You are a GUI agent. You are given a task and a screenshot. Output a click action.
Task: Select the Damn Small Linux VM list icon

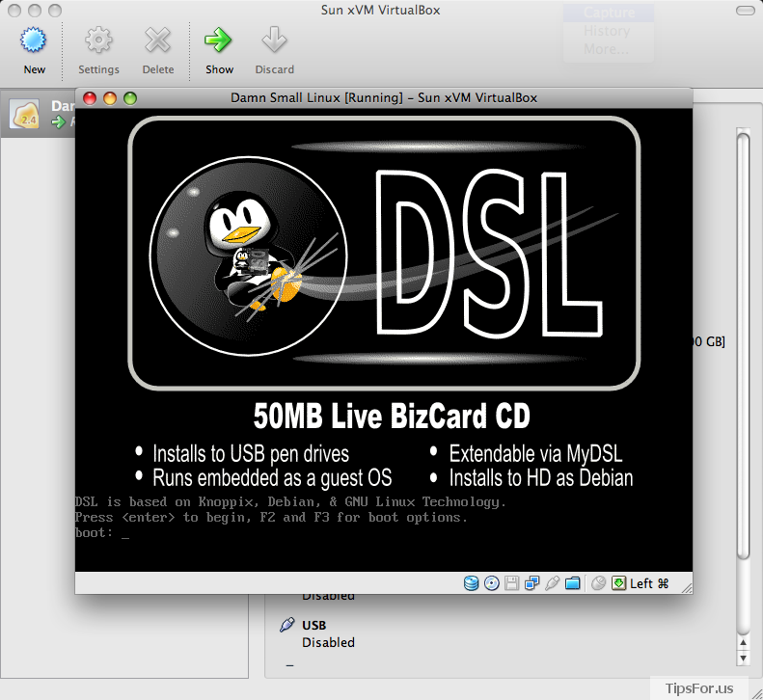(x=24, y=115)
